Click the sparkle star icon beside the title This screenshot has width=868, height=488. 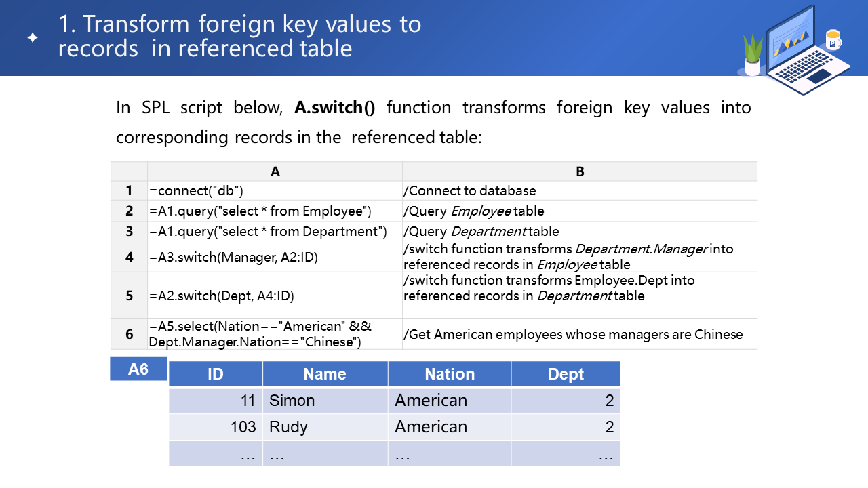(x=32, y=38)
